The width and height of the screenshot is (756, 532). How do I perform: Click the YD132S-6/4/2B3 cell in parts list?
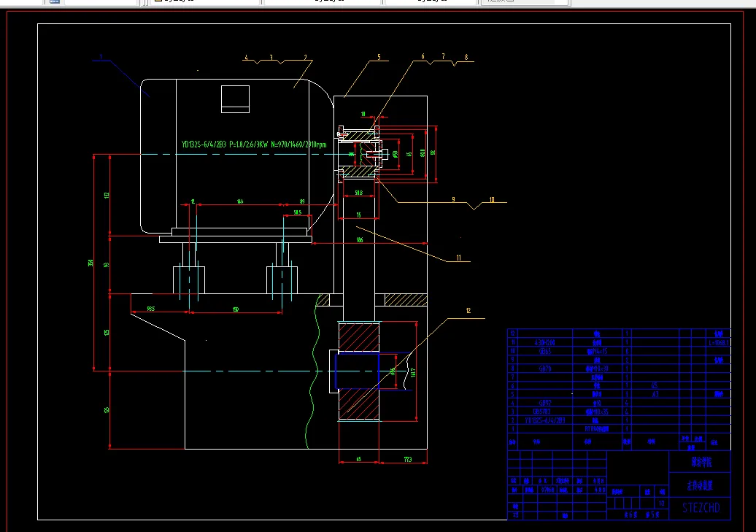click(x=545, y=420)
